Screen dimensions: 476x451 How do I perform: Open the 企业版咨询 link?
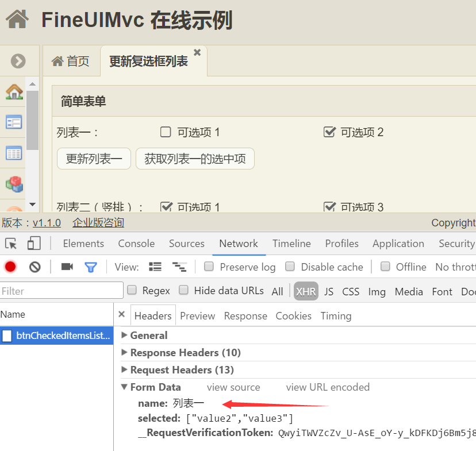[98, 223]
